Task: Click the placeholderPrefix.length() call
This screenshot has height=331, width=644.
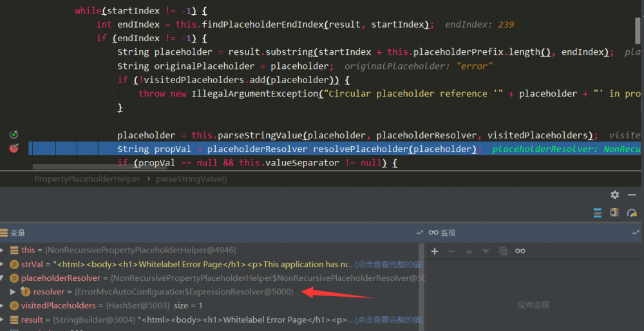Action: [x=482, y=52]
